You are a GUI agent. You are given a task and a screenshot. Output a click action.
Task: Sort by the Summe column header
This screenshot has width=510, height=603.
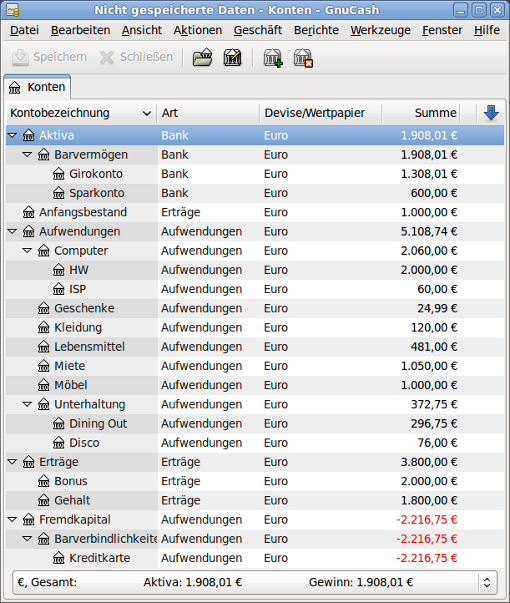click(421, 113)
